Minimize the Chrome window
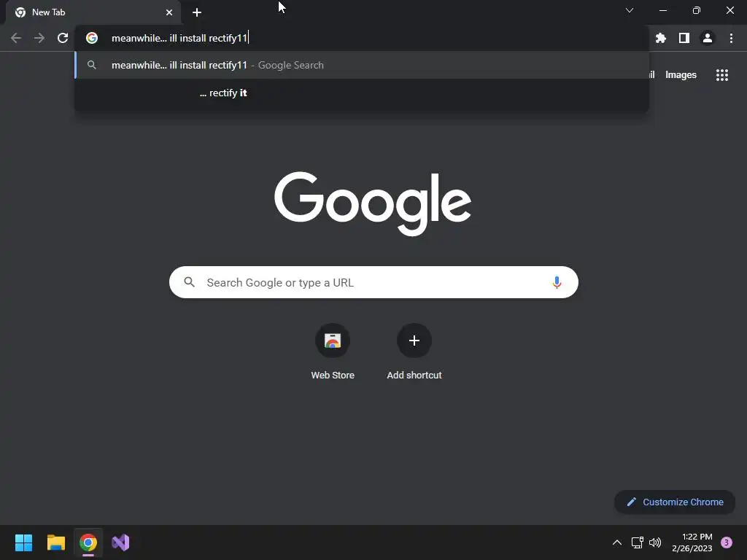The width and height of the screenshot is (747, 560). (x=663, y=10)
